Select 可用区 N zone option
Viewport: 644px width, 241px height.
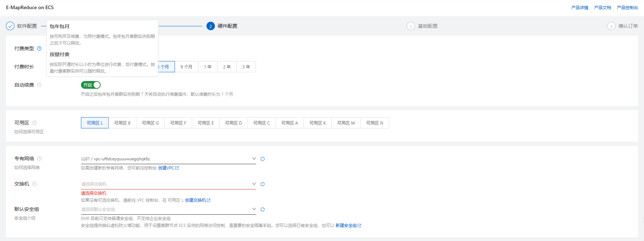[374, 123]
